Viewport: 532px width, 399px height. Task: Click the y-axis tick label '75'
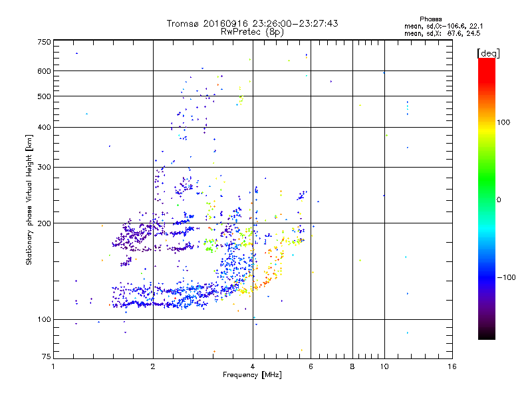pos(47,356)
